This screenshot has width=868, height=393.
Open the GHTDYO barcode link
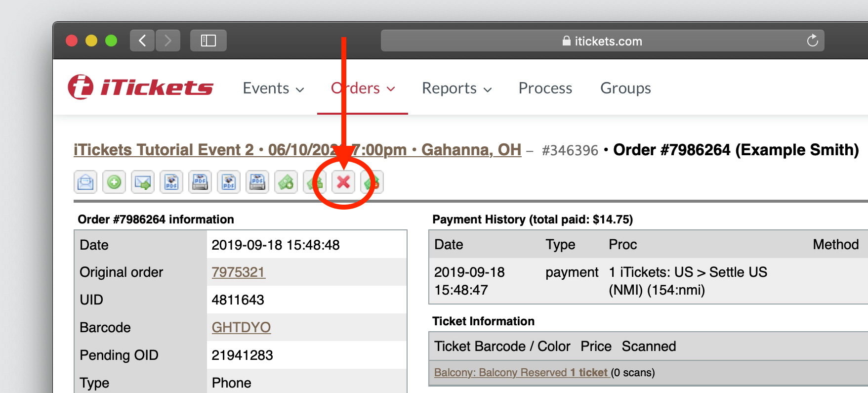[x=241, y=328]
